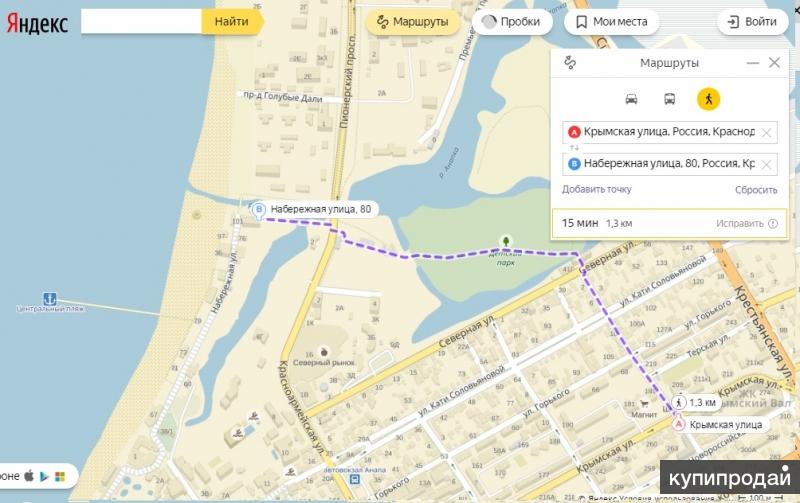Click the Автовокзал Анапа bus station icon
The height and width of the screenshot is (503, 800).
tap(354, 479)
